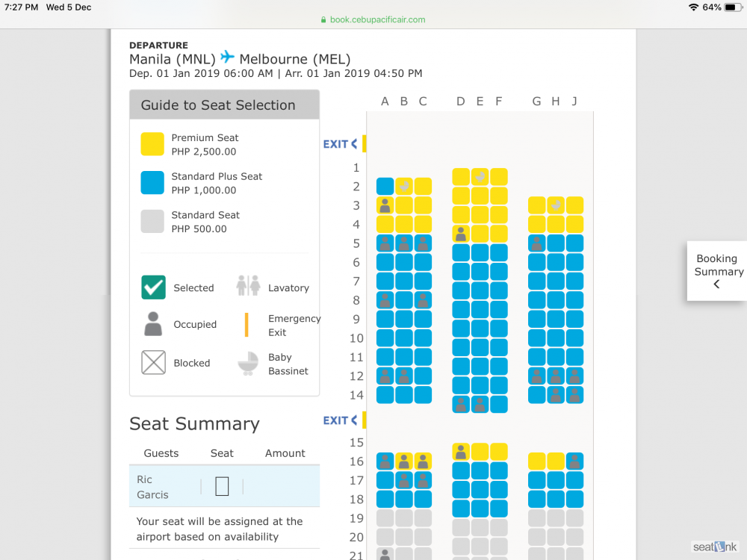The height and width of the screenshot is (560, 747).
Task: Click the airplane icon between Manila and Melbourne
Action: coord(228,57)
